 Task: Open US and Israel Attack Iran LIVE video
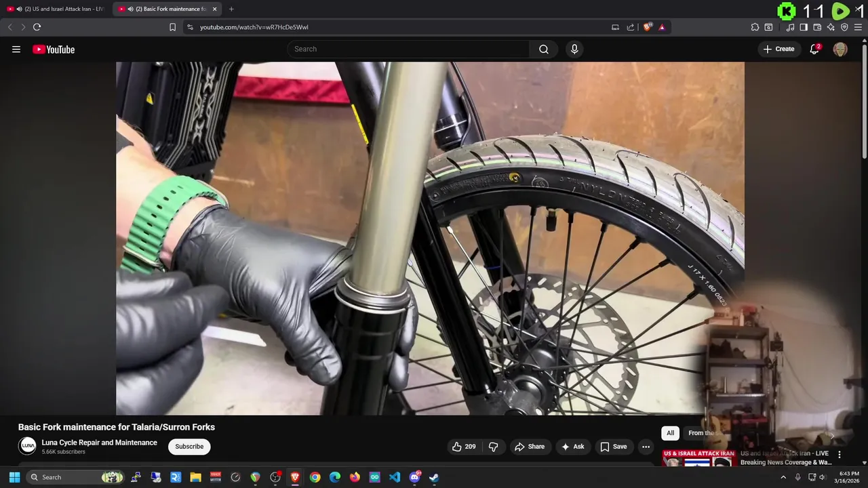787,457
